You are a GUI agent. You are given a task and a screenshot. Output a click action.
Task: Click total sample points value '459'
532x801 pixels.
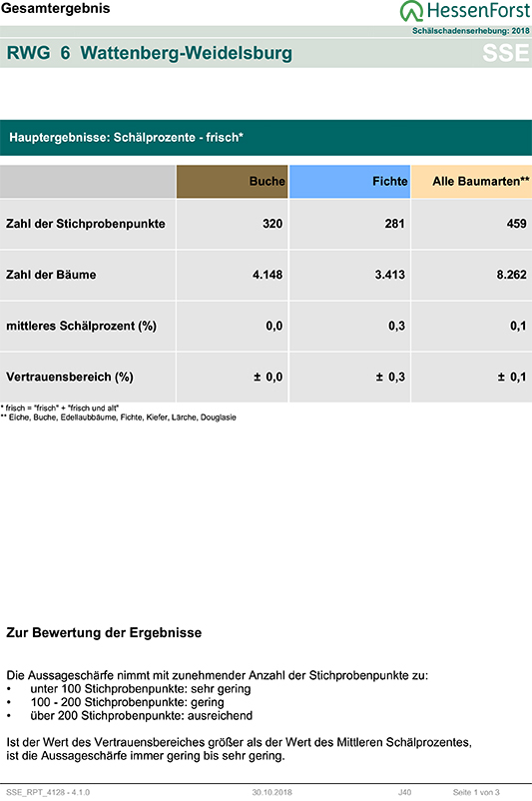point(517,224)
